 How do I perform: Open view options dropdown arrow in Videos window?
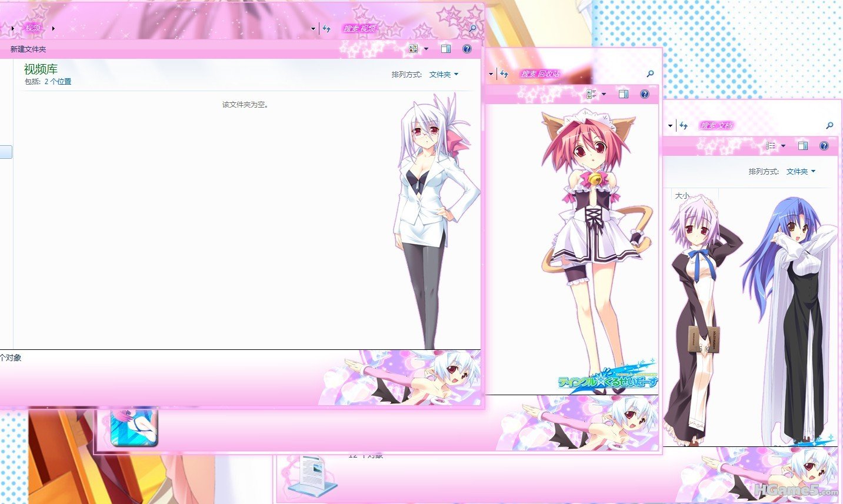[x=426, y=49]
